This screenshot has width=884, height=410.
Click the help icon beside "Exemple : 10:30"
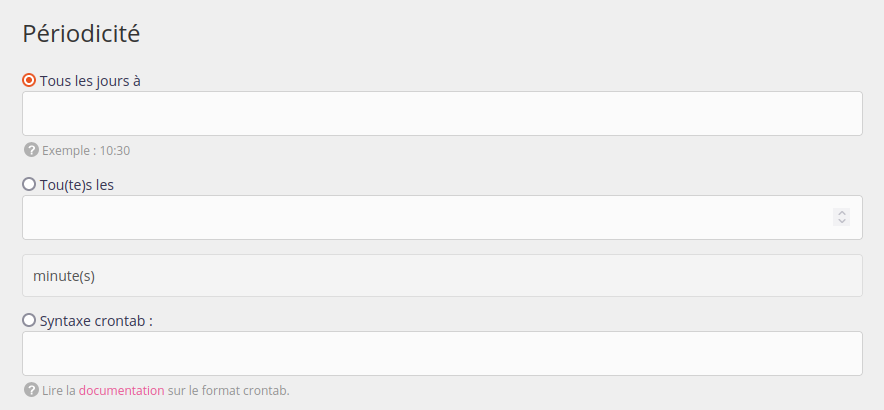[31, 151]
